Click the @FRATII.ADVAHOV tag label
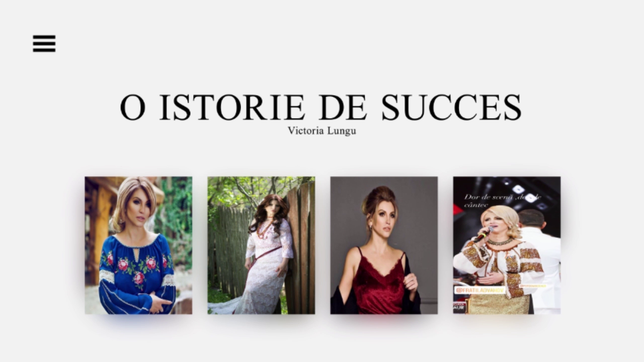 coord(480,290)
